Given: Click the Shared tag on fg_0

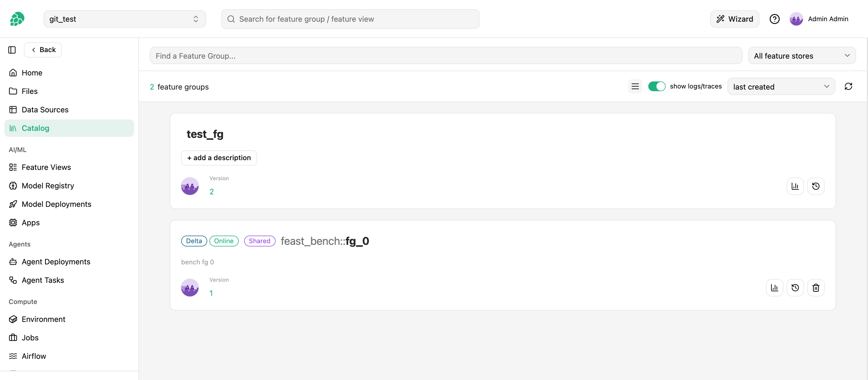Looking at the screenshot, I should [260, 241].
